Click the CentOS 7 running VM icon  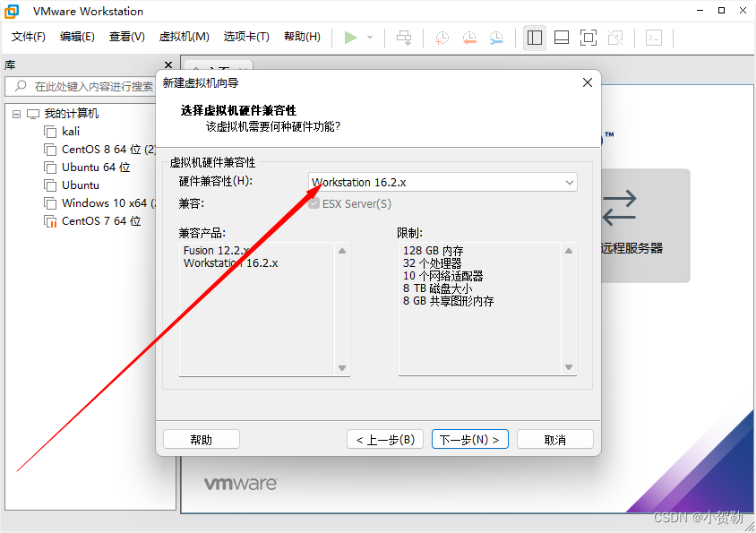coord(50,221)
